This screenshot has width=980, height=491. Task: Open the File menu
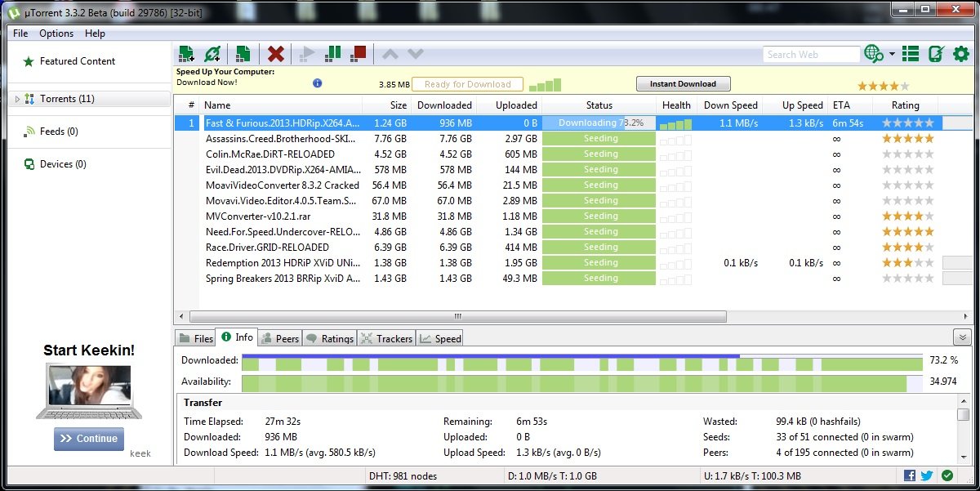pyautogui.click(x=20, y=33)
